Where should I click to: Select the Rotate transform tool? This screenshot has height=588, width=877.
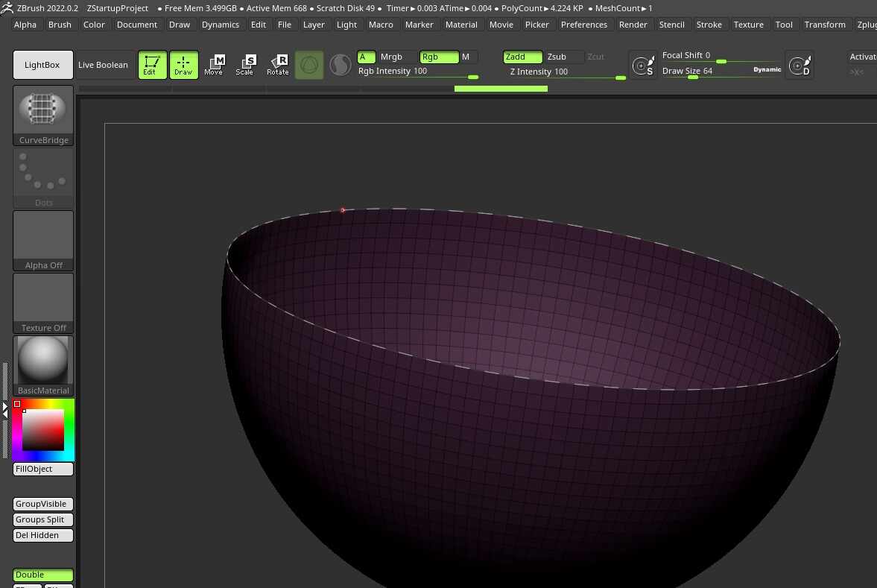pyautogui.click(x=277, y=65)
